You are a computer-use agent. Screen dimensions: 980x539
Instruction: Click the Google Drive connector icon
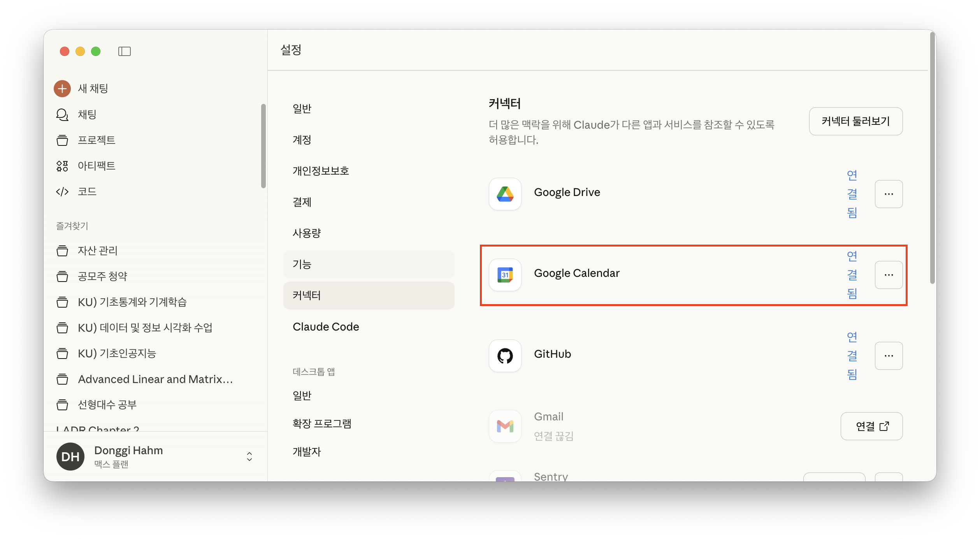505,194
